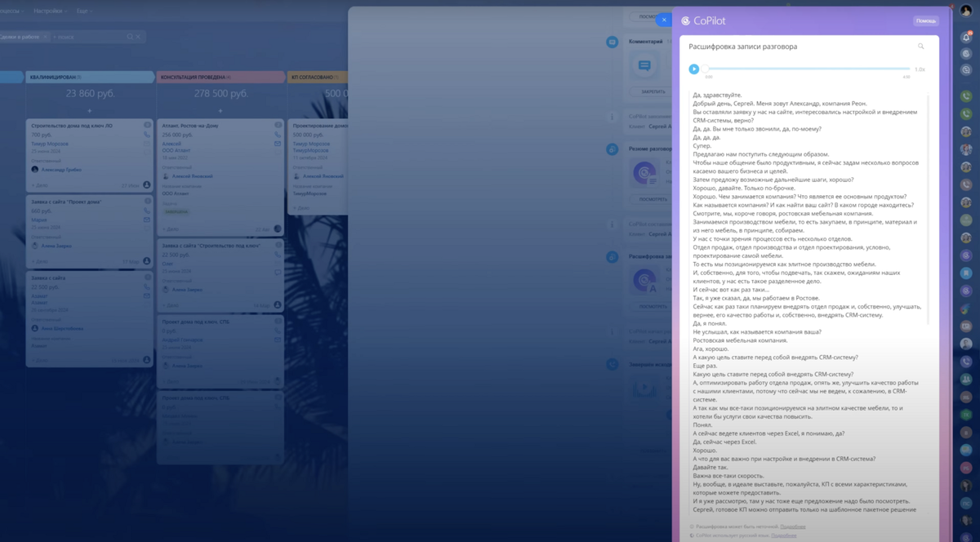Open the CoPilot icon in right sidebar

(x=966, y=54)
